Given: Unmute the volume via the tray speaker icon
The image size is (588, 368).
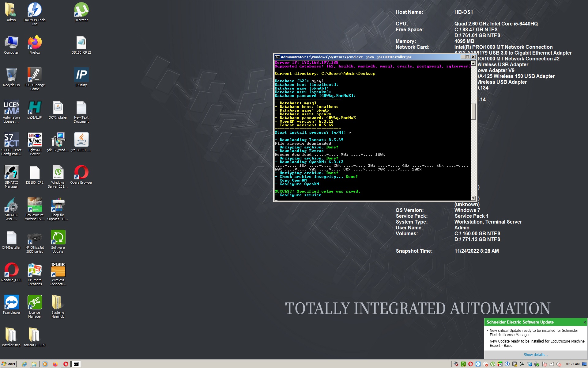Looking at the screenshot, I should click(558, 364).
